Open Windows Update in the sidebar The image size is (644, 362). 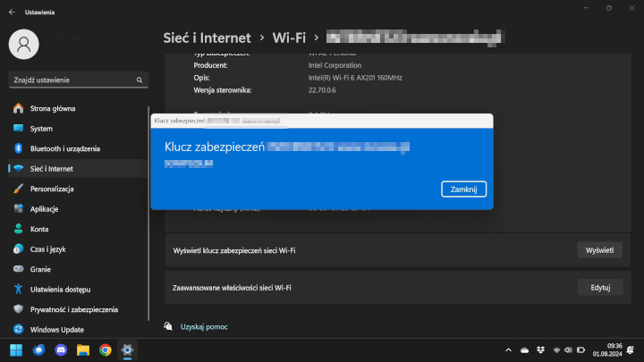tap(57, 330)
